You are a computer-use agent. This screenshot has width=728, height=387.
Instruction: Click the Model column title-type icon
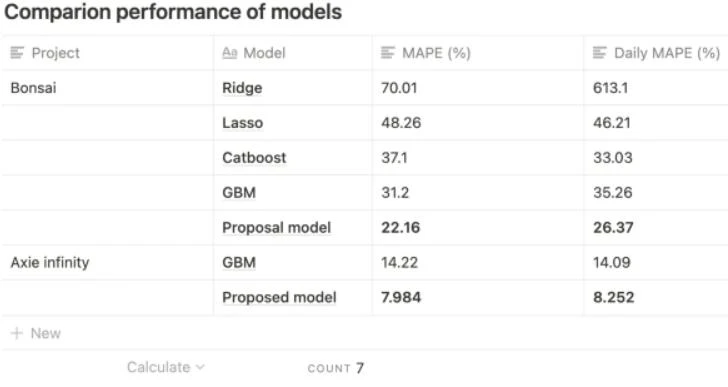coord(229,53)
